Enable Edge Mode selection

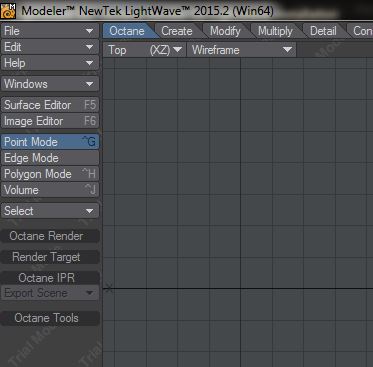pos(50,158)
